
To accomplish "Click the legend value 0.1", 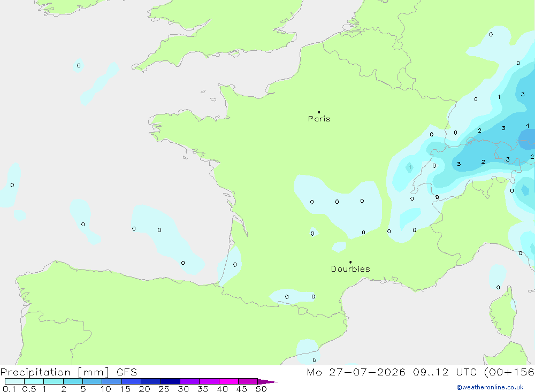I will [x=9, y=389].
